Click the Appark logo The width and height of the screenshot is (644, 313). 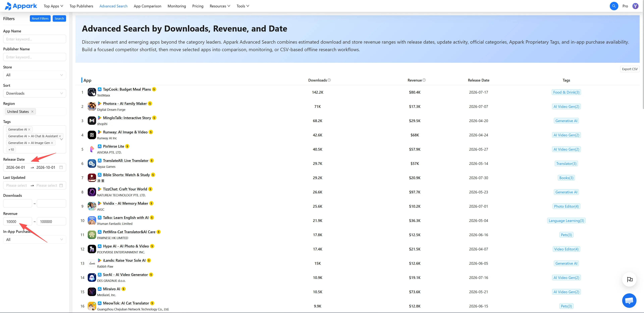[21, 6]
